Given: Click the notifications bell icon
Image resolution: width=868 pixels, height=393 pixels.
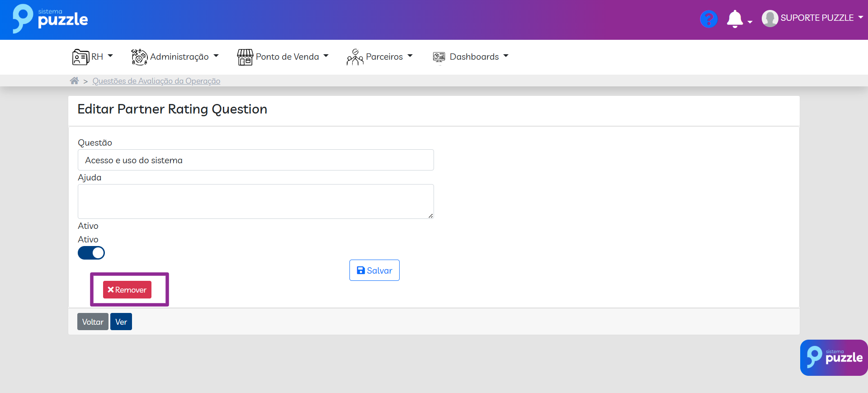Looking at the screenshot, I should click(735, 19).
